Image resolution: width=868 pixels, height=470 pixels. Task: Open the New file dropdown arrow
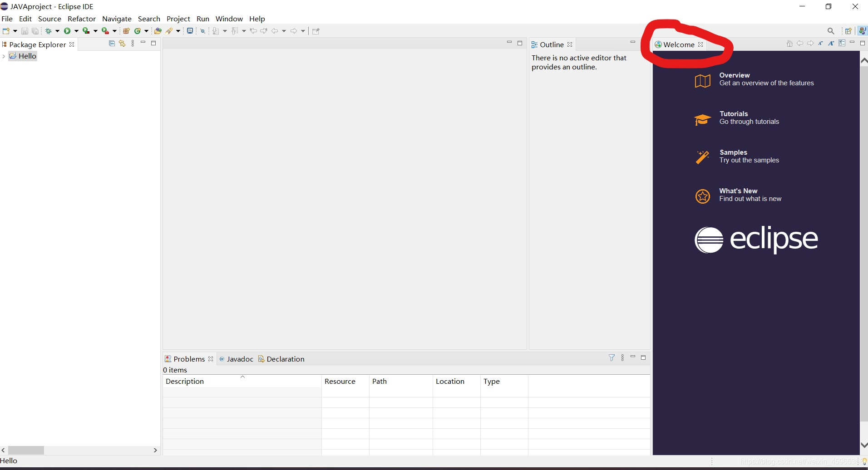click(15, 31)
